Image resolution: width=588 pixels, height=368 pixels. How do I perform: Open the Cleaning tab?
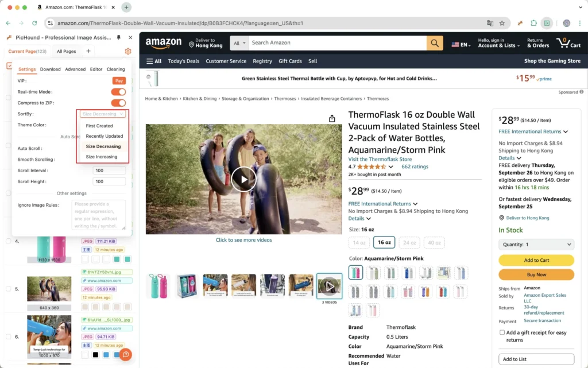115,69
